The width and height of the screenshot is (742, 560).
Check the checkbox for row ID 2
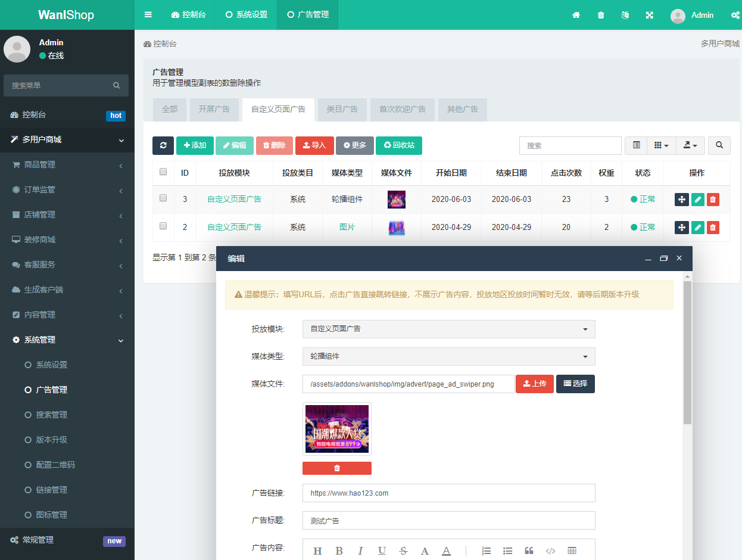[163, 226]
